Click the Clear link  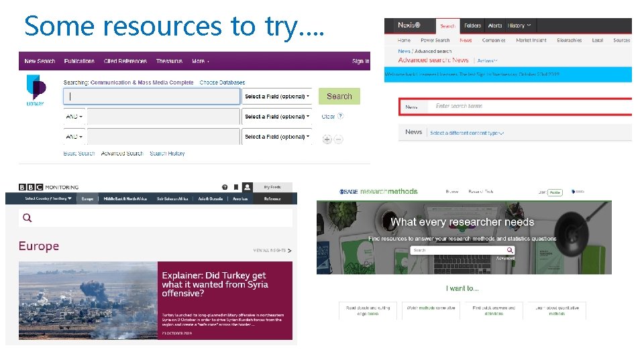(x=328, y=117)
